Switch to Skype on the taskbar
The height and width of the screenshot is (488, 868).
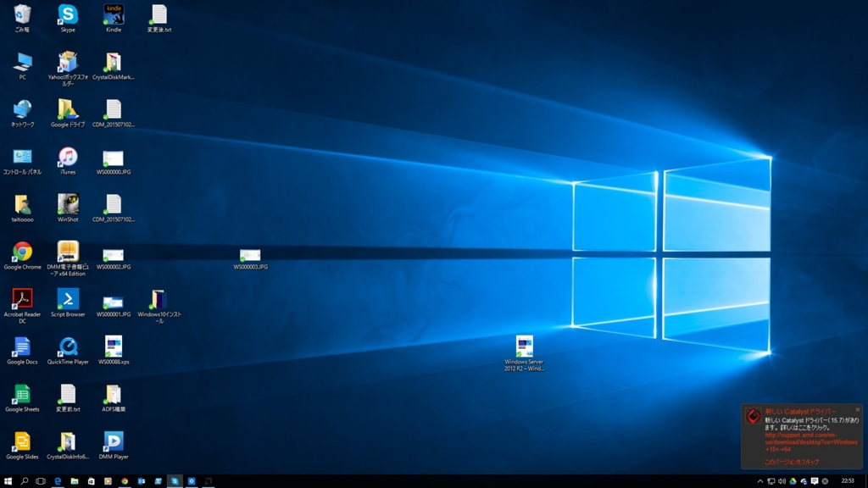(x=175, y=481)
